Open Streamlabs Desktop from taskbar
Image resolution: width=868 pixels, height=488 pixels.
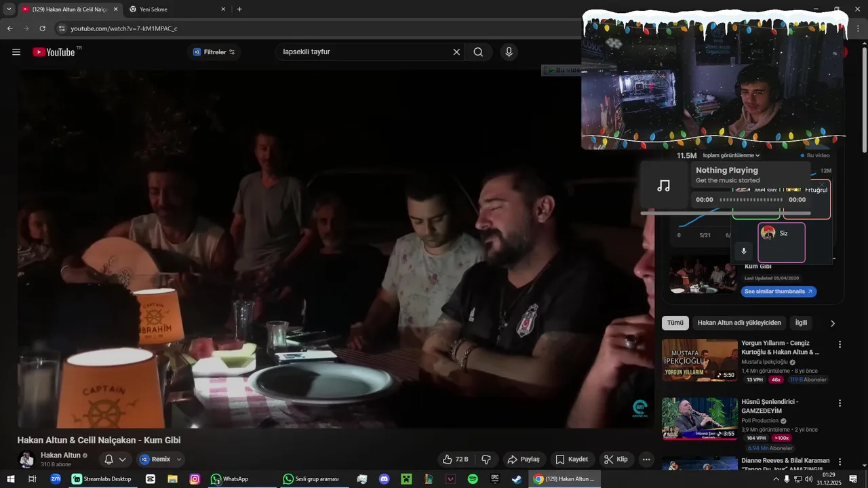coord(102,479)
